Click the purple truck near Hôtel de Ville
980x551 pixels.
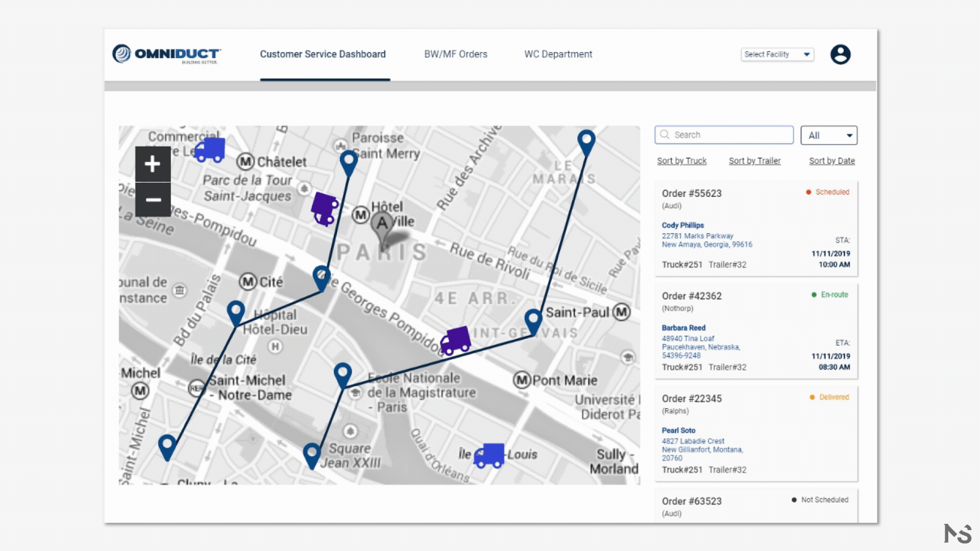(325, 209)
